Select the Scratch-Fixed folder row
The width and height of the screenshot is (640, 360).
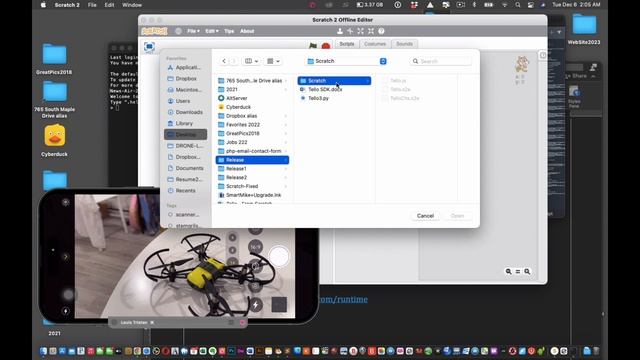(x=252, y=186)
